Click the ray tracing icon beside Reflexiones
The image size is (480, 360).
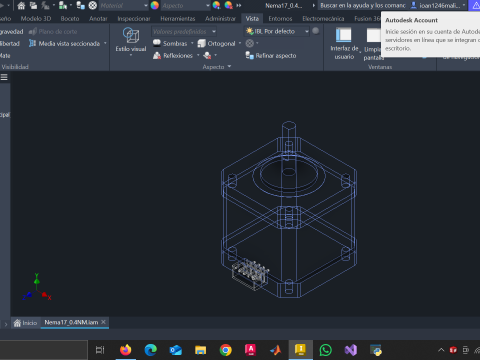click(x=207, y=55)
